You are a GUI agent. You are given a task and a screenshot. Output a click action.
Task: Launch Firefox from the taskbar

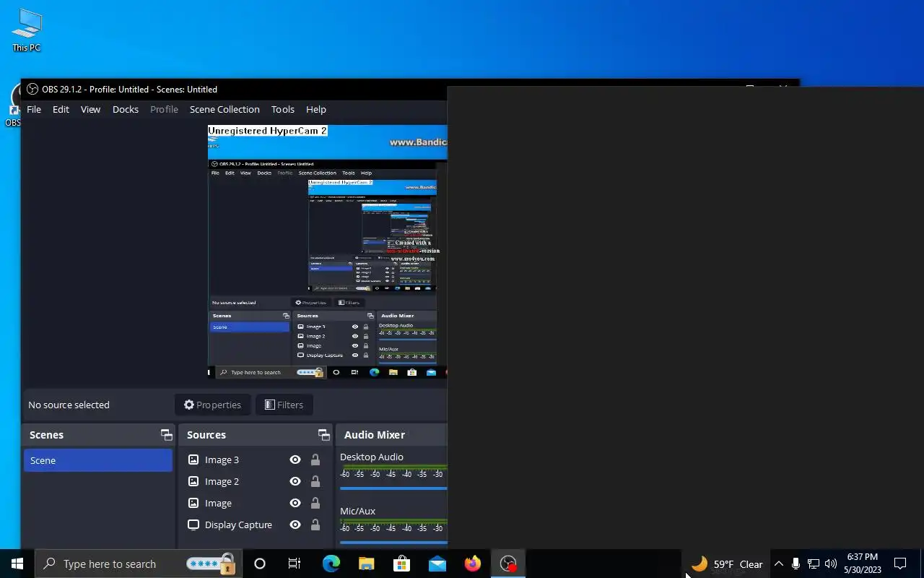tap(472, 564)
